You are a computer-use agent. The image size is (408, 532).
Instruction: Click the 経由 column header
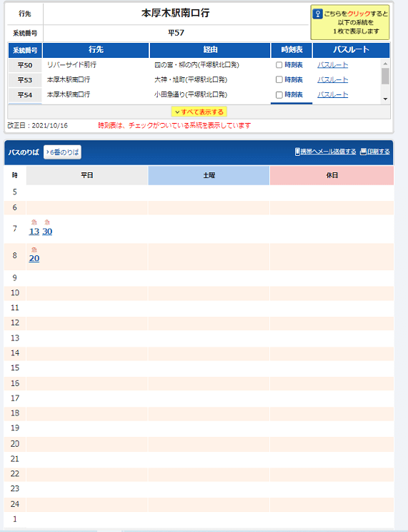[x=210, y=50]
